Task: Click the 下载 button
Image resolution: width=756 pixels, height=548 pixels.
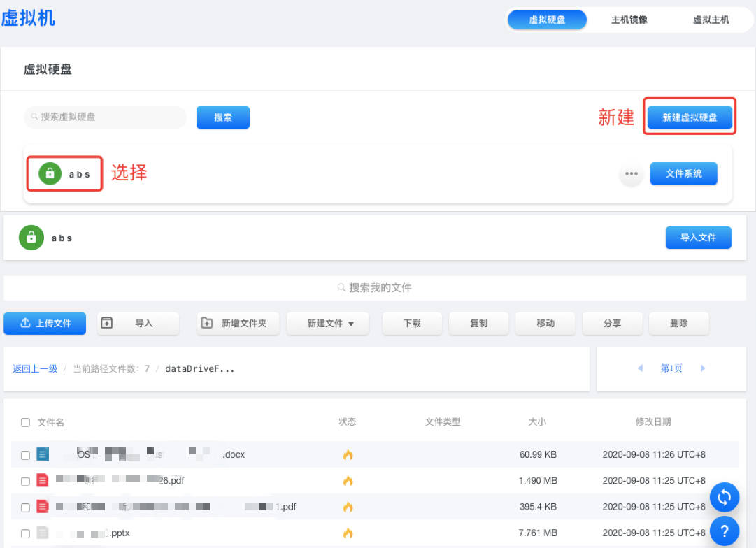Action: click(x=412, y=323)
